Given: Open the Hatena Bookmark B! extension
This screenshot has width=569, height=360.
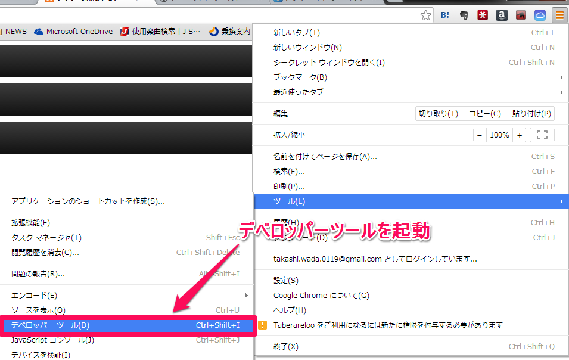Looking at the screenshot, I should point(445,15).
